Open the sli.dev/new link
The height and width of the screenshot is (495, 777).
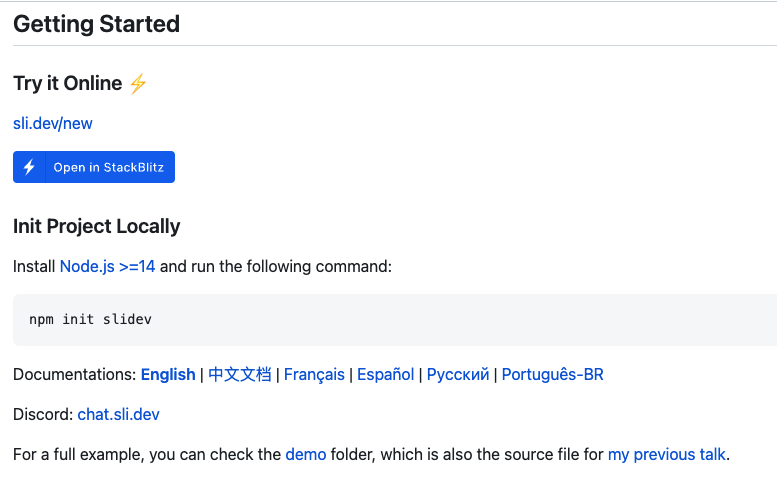[x=53, y=123]
